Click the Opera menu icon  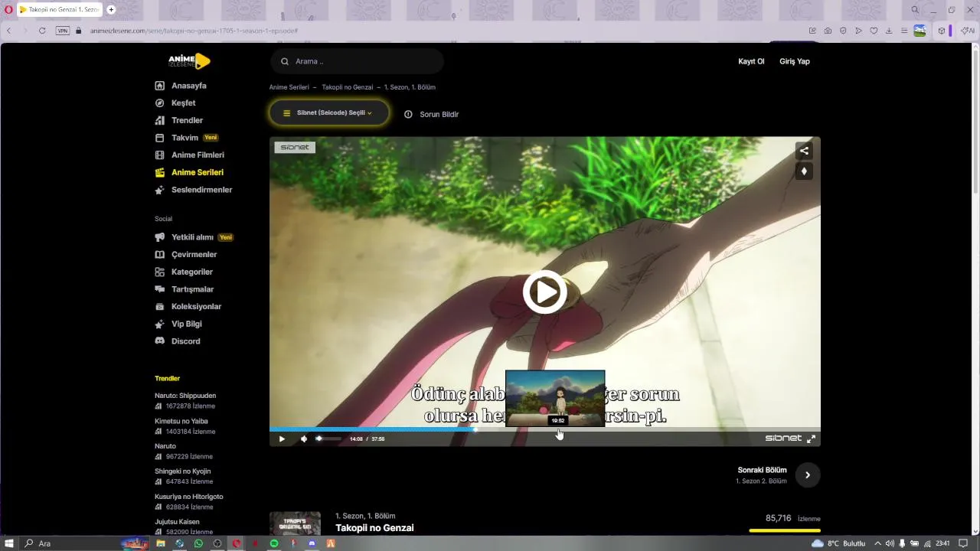(8, 10)
